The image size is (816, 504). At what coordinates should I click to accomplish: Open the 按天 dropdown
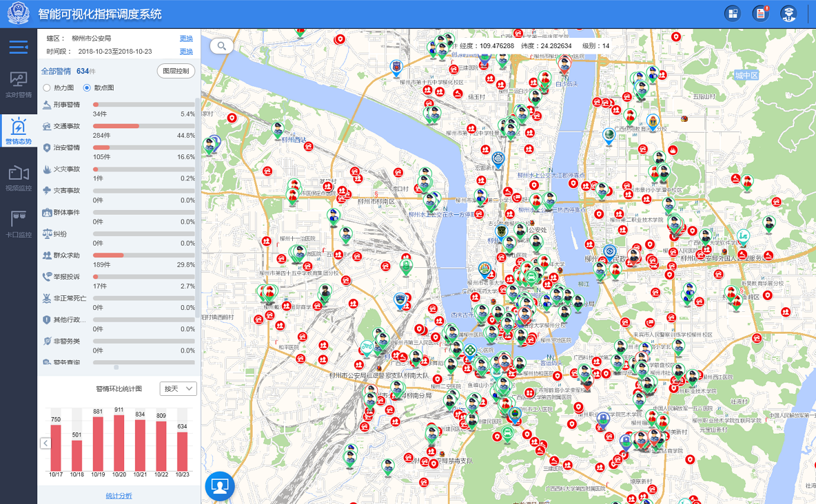178,388
